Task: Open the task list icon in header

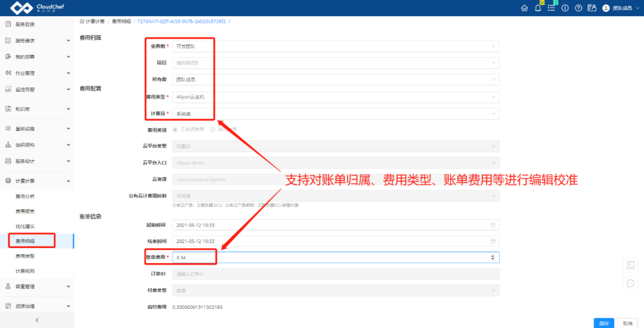Action: point(552,8)
